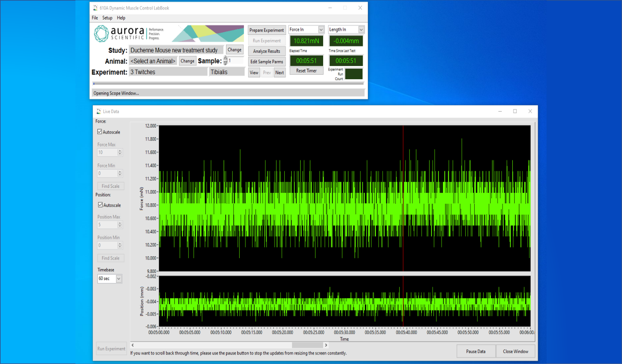This screenshot has height=364, width=622.
Task: Click the Elapsed Time 00:05:51 display
Action: click(306, 61)
